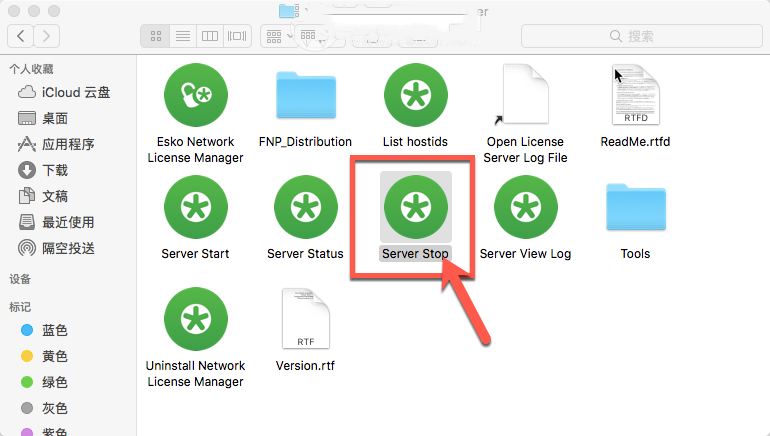770x436 pixels.
Task: Open 桌面 in the sidebar
Action: coord(43,118)
